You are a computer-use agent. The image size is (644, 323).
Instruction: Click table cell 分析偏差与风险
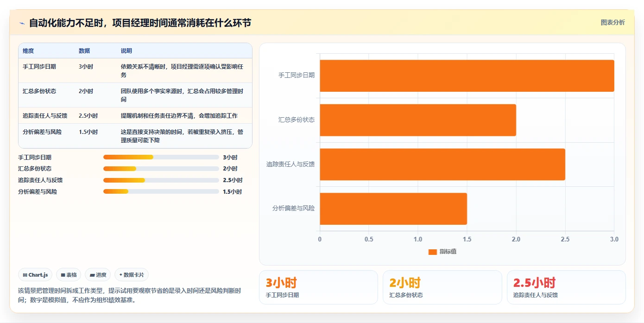point(42,132)
